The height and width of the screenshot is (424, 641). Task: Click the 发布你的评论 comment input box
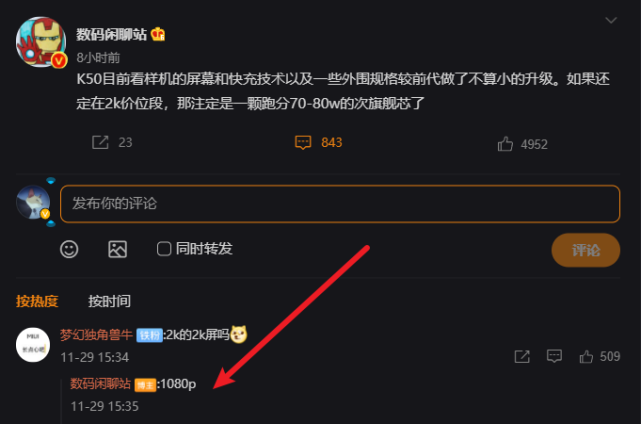340,204
